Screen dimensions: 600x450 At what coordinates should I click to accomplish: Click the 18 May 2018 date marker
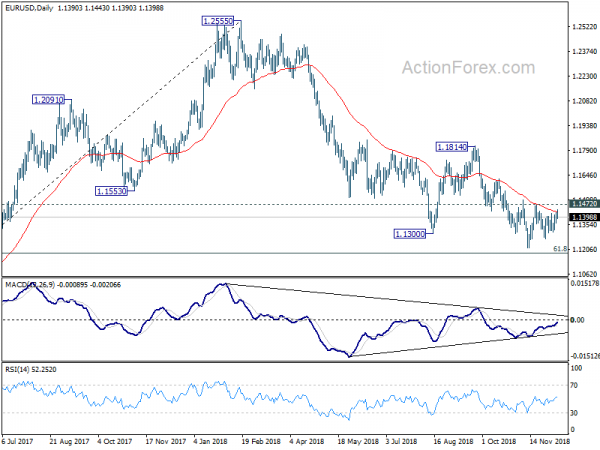pos(357,441)
